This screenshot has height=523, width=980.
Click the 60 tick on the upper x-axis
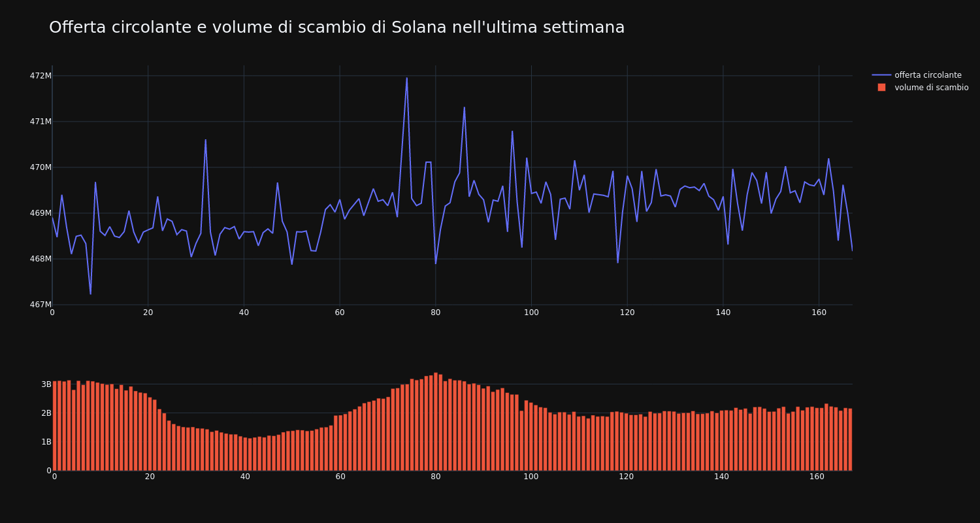click(340, 312)
